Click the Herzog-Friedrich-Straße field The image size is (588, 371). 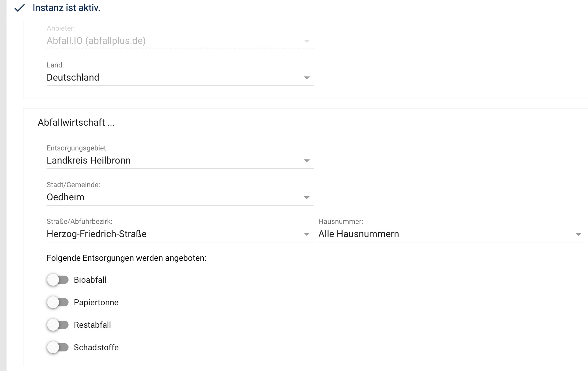[x=96, y=234]
